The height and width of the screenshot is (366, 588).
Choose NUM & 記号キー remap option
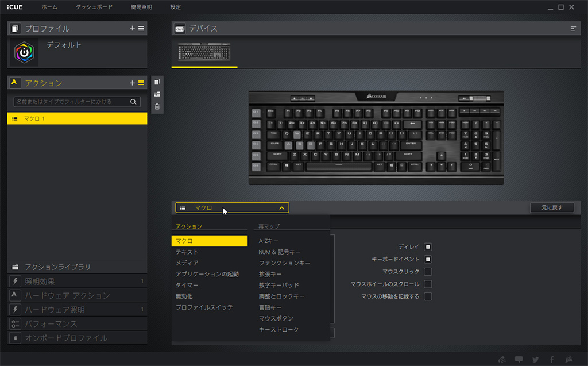pos(280,252)
